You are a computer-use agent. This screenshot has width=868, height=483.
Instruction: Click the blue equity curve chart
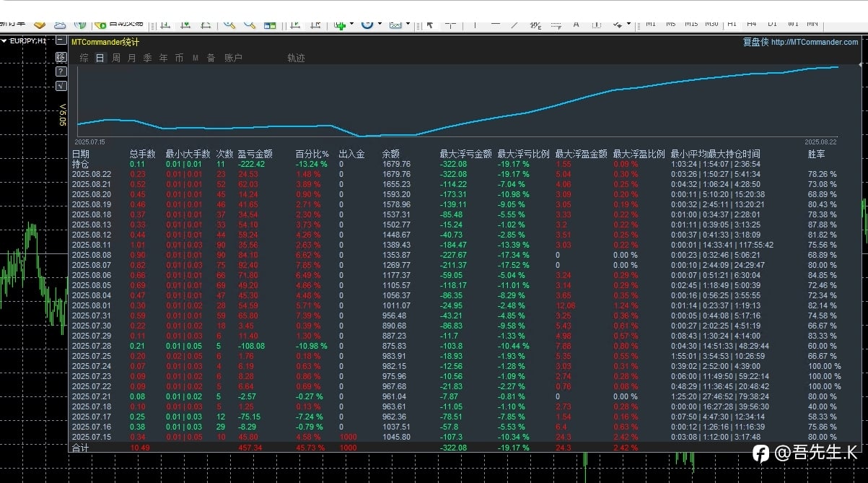pos(457,103)
